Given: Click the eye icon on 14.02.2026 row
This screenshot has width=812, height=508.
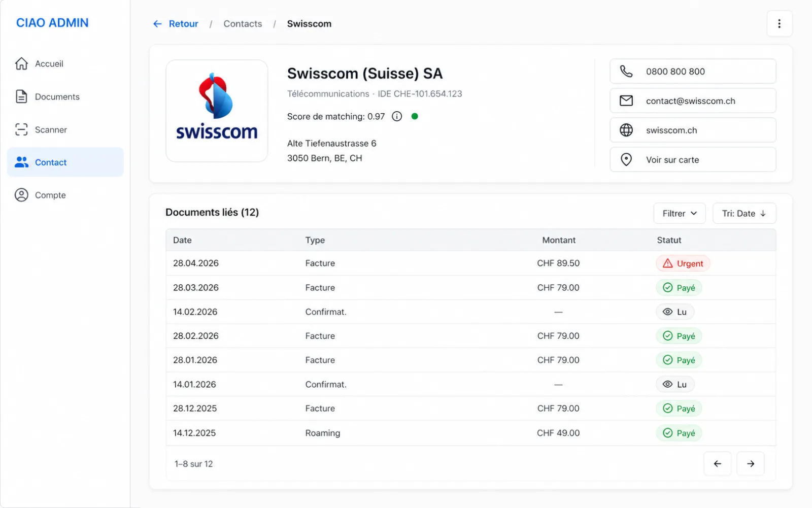Looking at the screenshot, I should coord(668,312).
